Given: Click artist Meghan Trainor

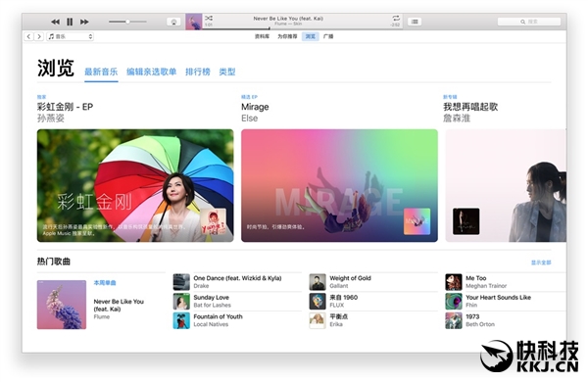Looking at the screenshot, I should [x=486, y=286].
